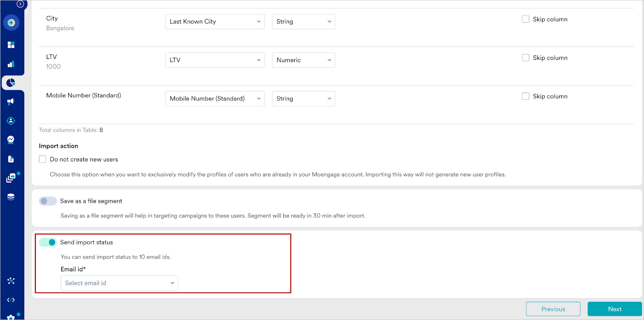The height and width of the screenshot is (320, 644).
Task: Click the Previous button
Action: [553, 309]
